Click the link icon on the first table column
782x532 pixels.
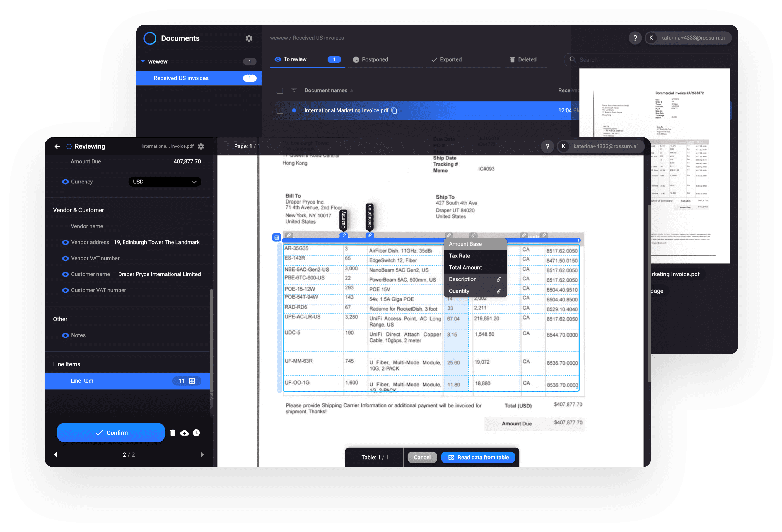pyautogui.click(x=289, y=236)
